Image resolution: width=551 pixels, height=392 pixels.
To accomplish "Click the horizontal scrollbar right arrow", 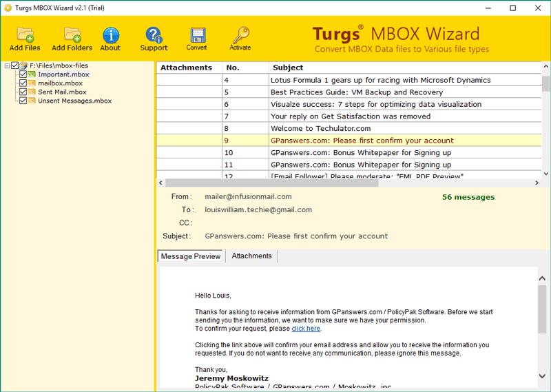I will coord(537,183).
